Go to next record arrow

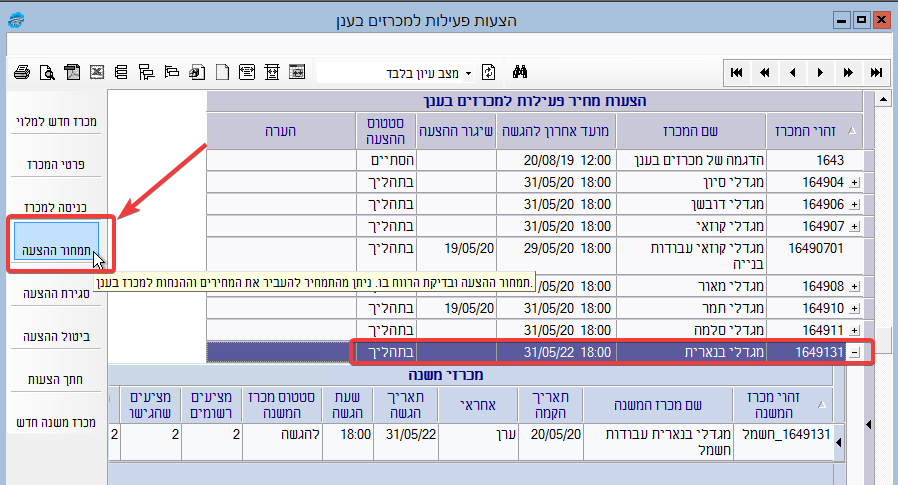click(820, 72)
